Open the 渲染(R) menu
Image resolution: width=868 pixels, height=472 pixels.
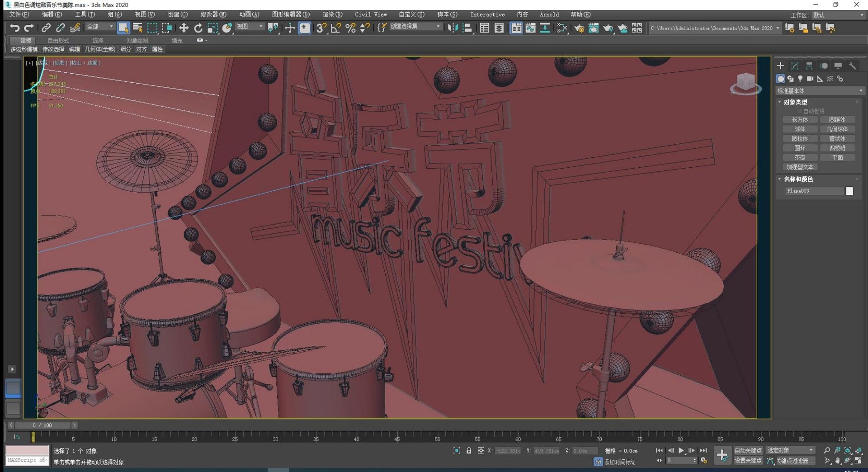332,14
